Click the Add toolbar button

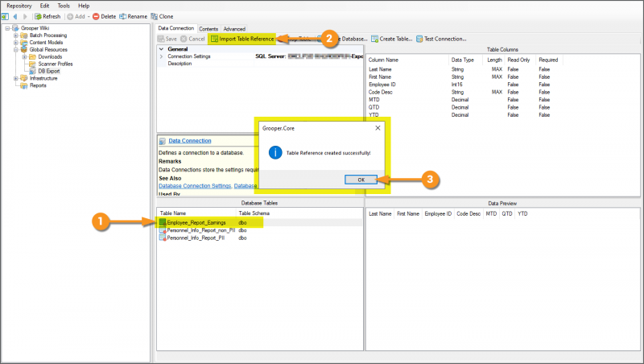click(x=76, y=16)
